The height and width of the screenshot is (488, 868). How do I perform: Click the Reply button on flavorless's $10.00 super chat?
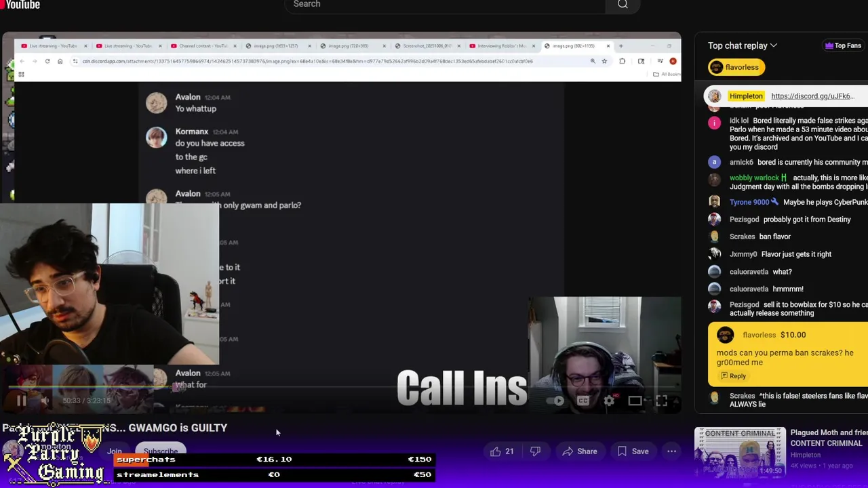[733, 376]
